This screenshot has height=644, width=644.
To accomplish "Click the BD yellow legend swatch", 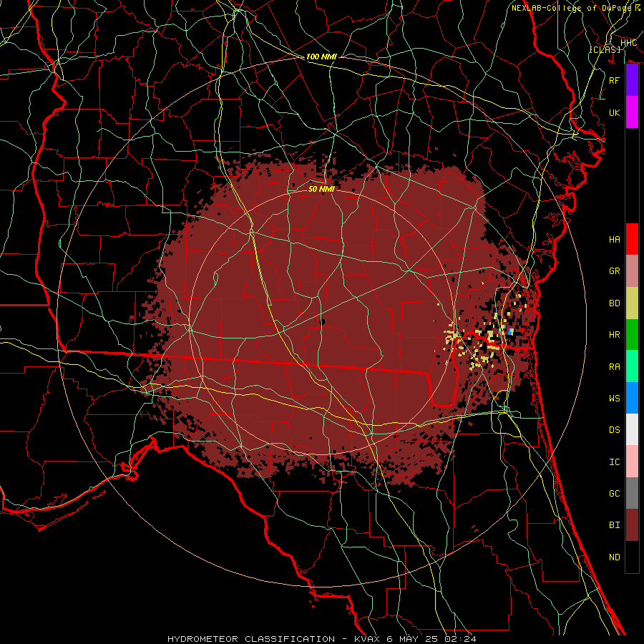I will click(x=632, y=303).
